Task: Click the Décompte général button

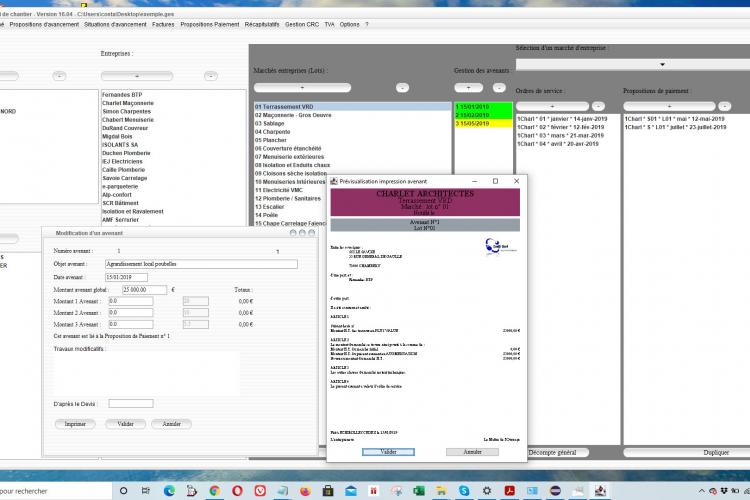Action: click(x=552, y=453)
